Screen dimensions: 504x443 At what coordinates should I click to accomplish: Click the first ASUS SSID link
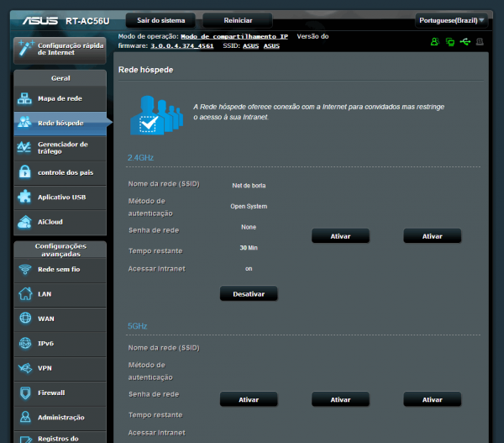250,46
